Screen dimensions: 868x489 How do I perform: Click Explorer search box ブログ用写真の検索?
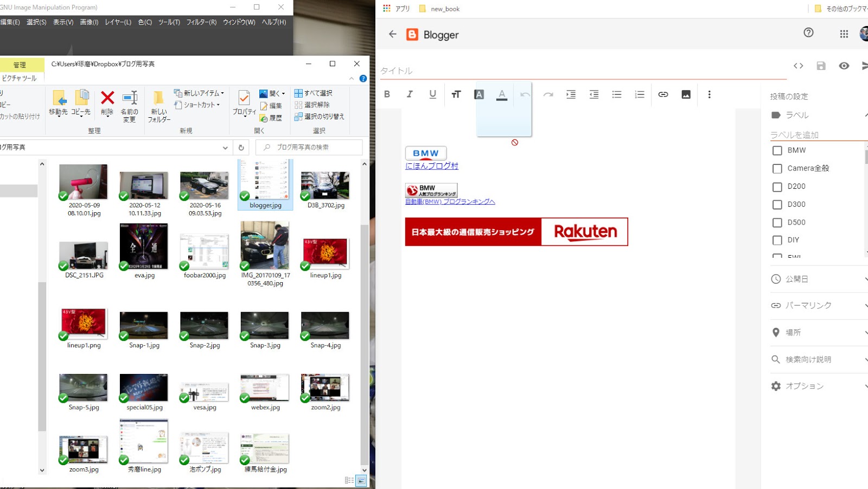pyautogui.click(x=309, y=147)
